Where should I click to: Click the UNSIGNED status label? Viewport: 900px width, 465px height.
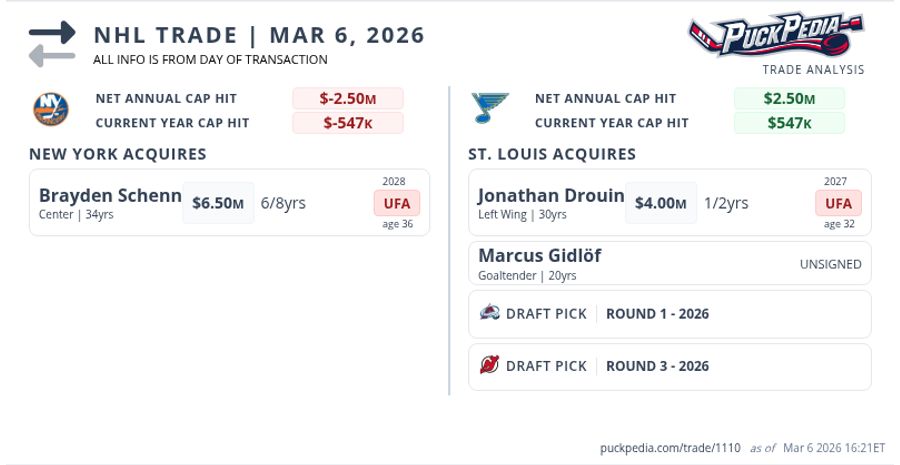[x=829, y=264]
